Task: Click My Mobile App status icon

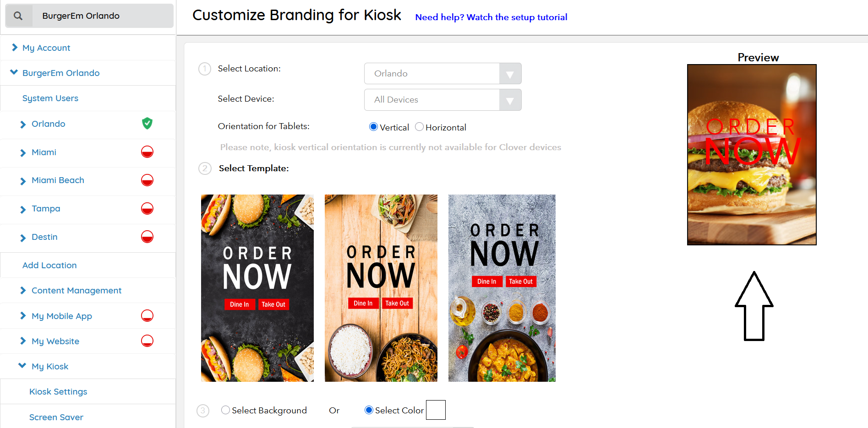Action: [x=147, y=316]
